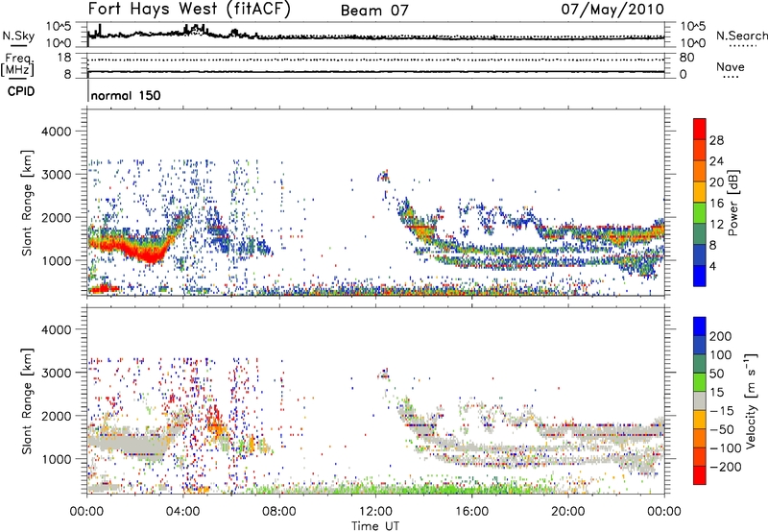This screenshot has width=768, height=532.
Task: Click the '08:00' time tick label
Action: (279, 512)
